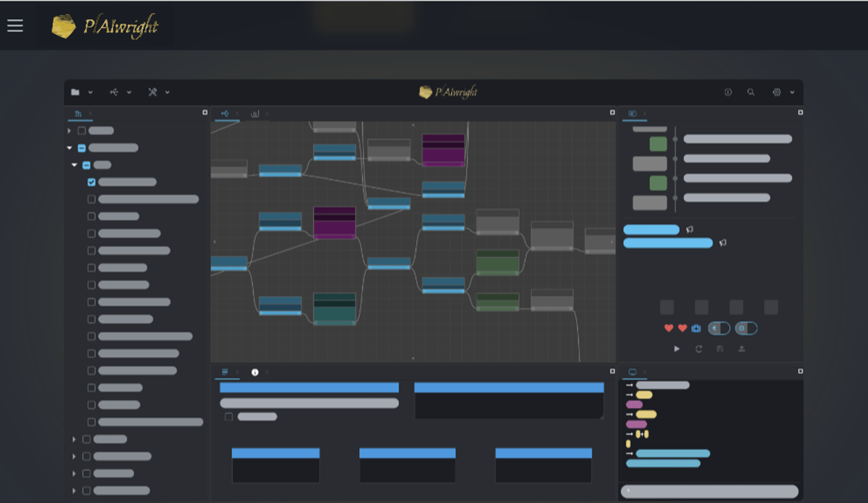Click the upload arrow icon in the right panel
Image resolution: width=868 pixels, height=503 pixels.
pos(742,349)
